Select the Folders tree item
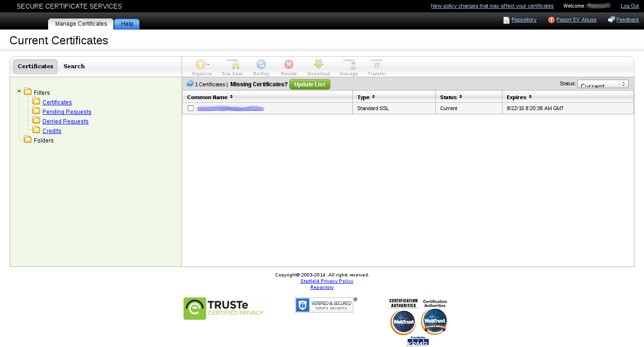Image resolution: width=644 pixels, height=347 pixels. [x=43, y=141]
